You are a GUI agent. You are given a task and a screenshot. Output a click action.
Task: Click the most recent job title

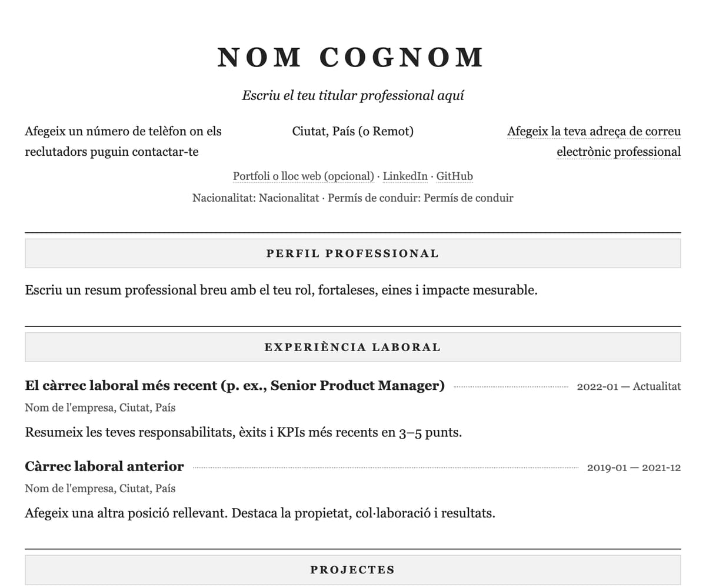(x=235, y=386)
